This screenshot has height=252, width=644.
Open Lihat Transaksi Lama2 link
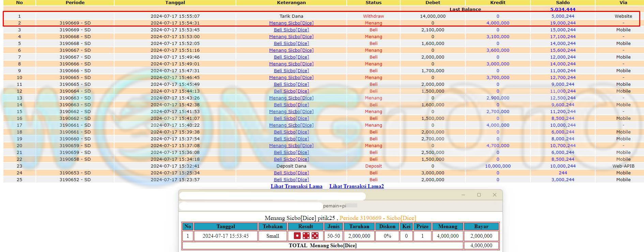coord(356,186)
